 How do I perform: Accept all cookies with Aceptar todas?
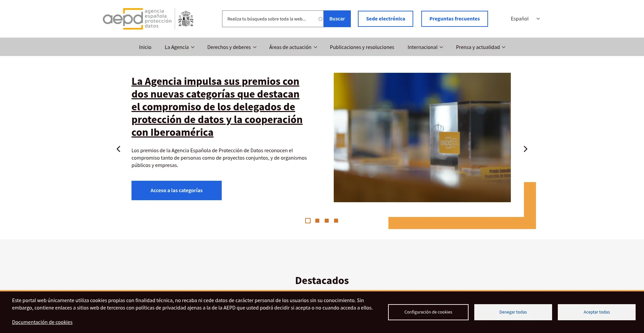point(596,312)
